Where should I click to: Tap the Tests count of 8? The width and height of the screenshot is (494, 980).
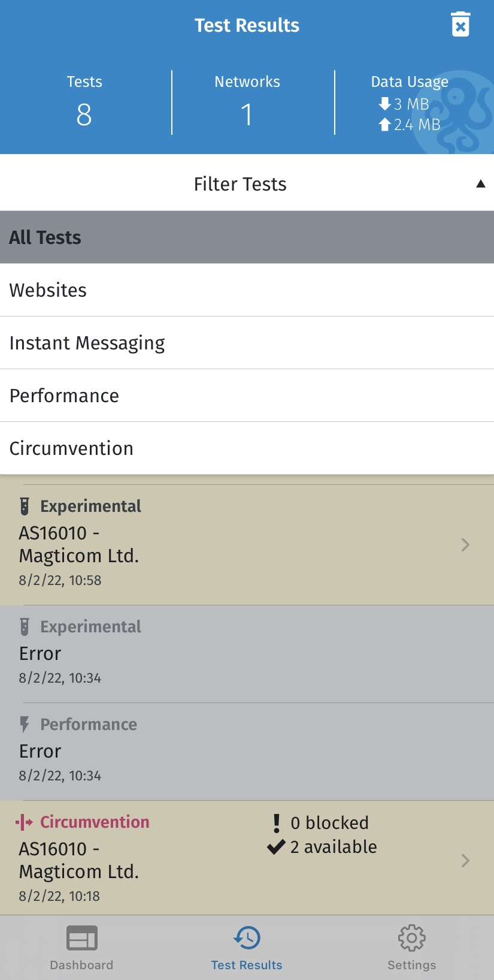84,114
